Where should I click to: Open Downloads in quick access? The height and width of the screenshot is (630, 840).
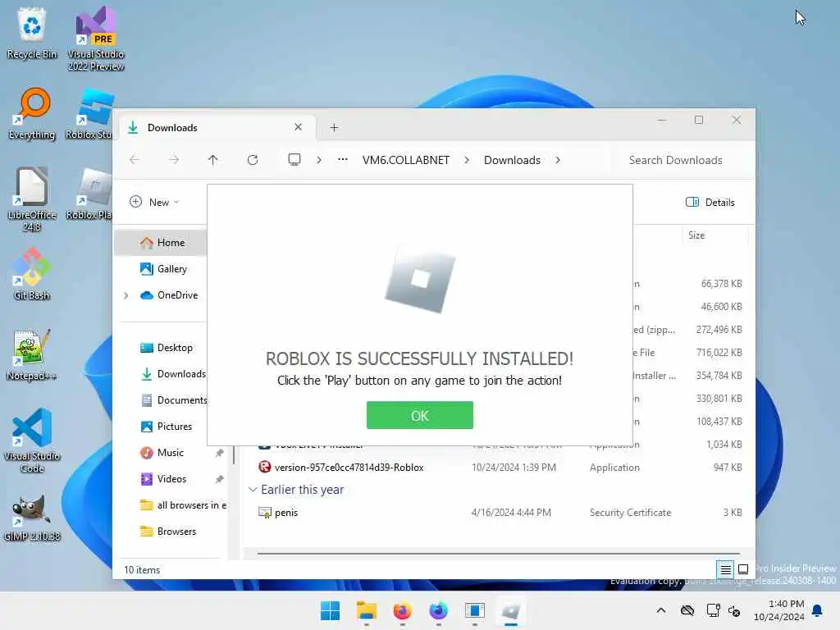(x=172, y=374)
